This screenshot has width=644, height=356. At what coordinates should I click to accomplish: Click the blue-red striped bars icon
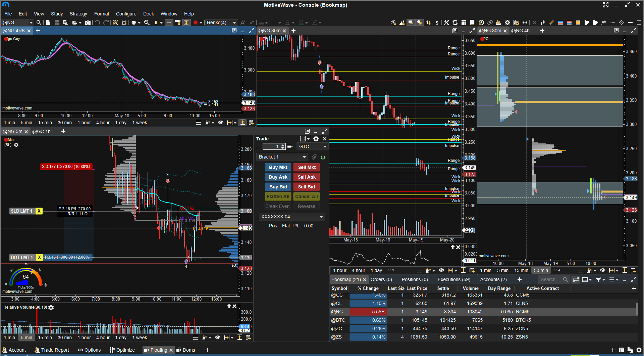[x=560, y=23]
